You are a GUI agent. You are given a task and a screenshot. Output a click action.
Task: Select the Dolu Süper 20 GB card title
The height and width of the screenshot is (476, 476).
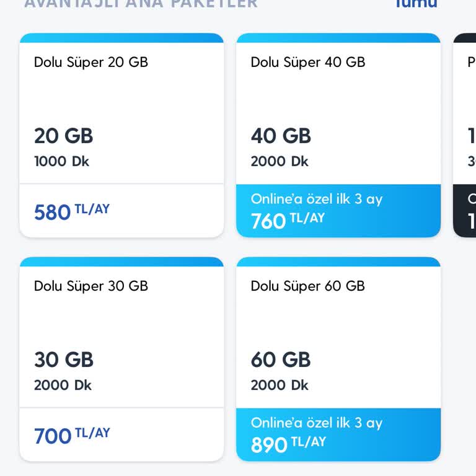pyautogui.click(x=91, y=62)
